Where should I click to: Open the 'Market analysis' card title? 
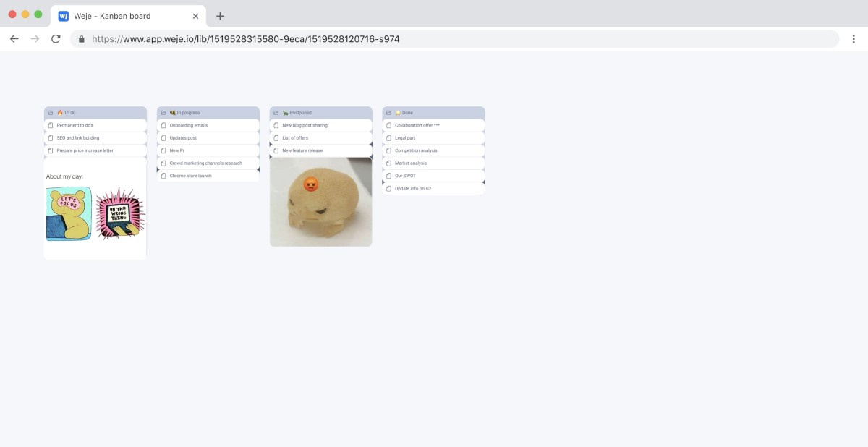click(411, 163)
